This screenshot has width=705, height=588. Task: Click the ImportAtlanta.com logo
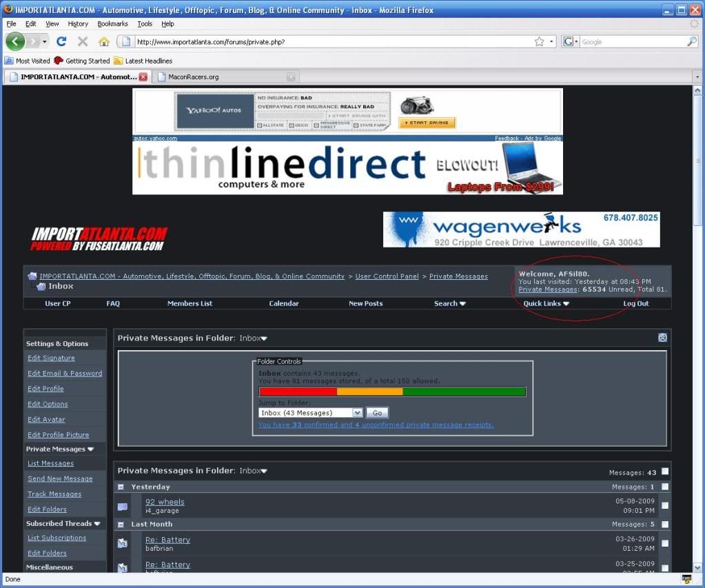pyautogui.click(x=99, y=239)
